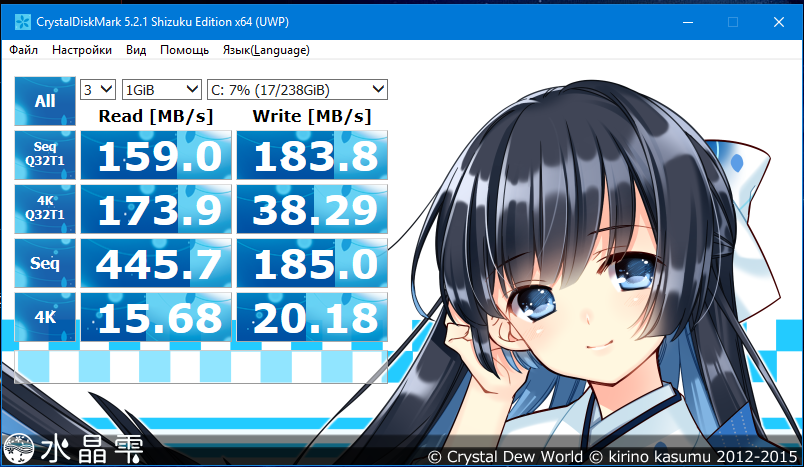Click the Read [MB/s] column header
804x467 pixels.
(156, 116)
